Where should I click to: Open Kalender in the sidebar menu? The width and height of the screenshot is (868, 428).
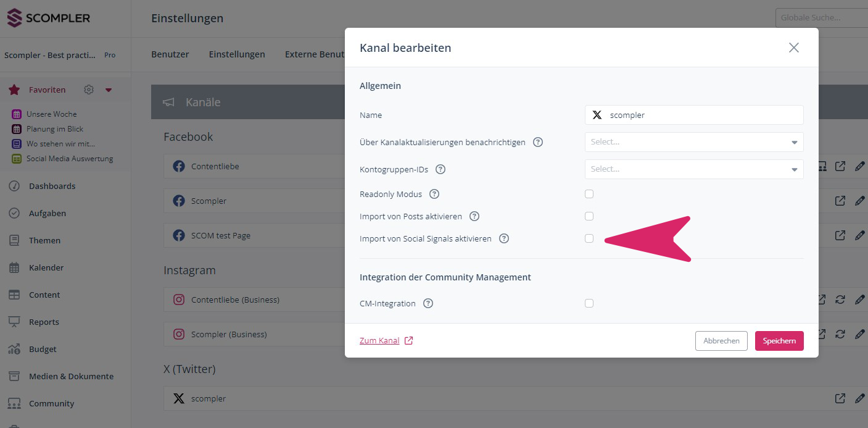click(46, 267)
